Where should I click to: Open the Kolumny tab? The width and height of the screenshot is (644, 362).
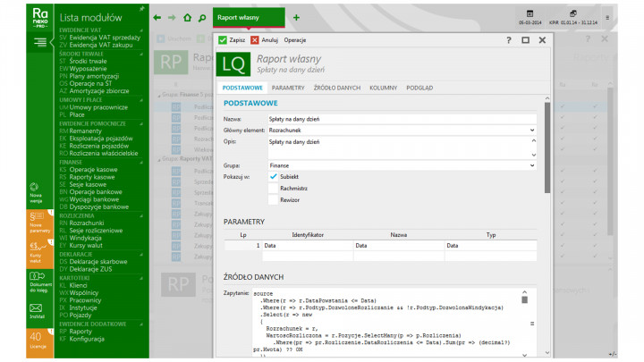[384, 88]
